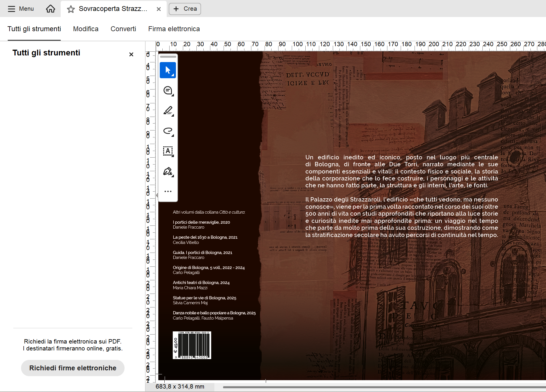Image resolution: width=546 pixels, height=392 pixels.
Task: Open the Firma elettronica tab
Action: tap(174, 29)
